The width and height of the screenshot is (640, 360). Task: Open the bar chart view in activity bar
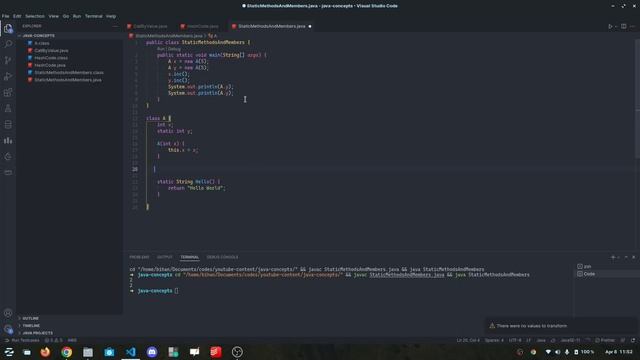pos(8,140)
